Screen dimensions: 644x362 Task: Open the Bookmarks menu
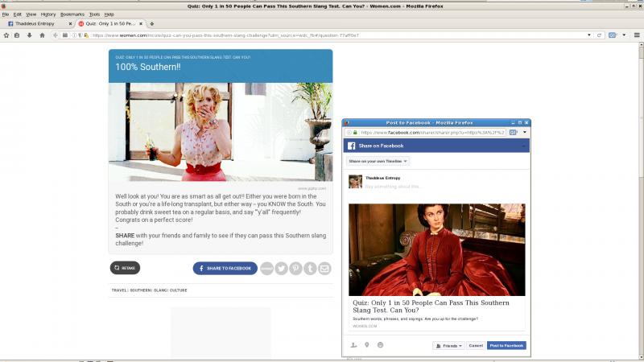(x=72, y=14)
